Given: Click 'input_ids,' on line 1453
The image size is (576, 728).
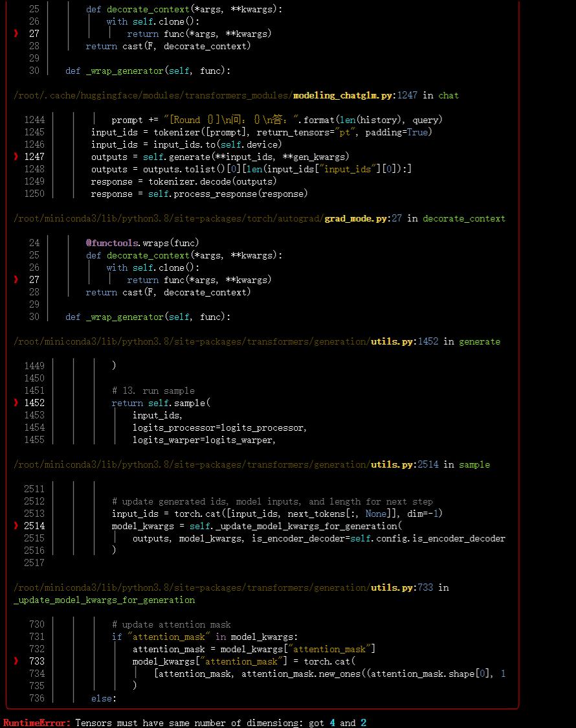Looking at the screenshot, I should point(158,415).
